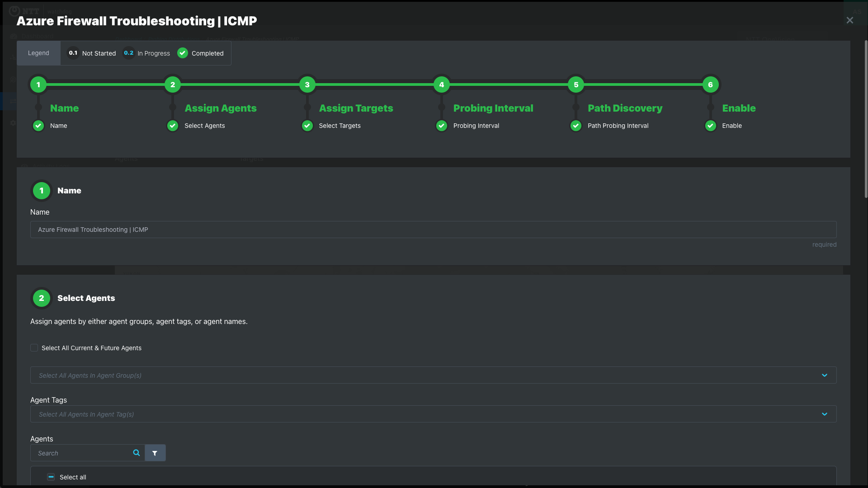Screen dimensions: 868x488
Task: Click step 2 circle in progress bar
Action: (x=173, y=84)
